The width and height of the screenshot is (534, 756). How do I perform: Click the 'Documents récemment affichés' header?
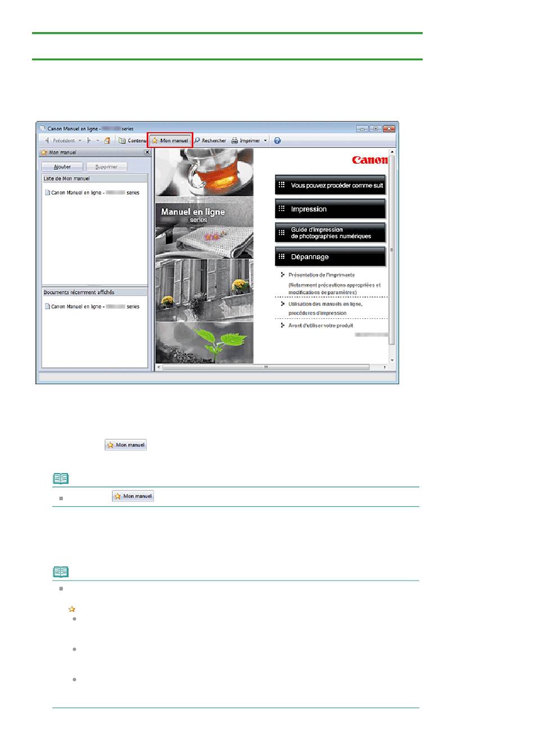pyautogui.click(x=95, y=292)
